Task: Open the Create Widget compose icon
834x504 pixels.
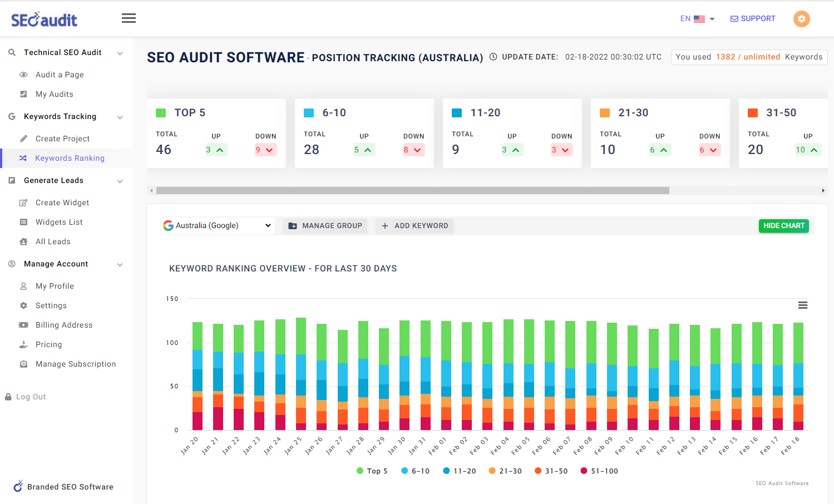Action: tap(23, 202)
